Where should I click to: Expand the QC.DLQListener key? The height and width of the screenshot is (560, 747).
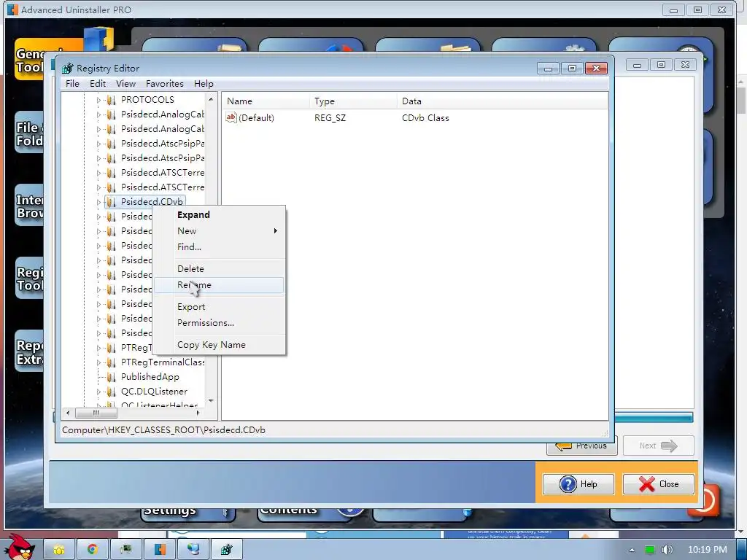tap(98, 392)
